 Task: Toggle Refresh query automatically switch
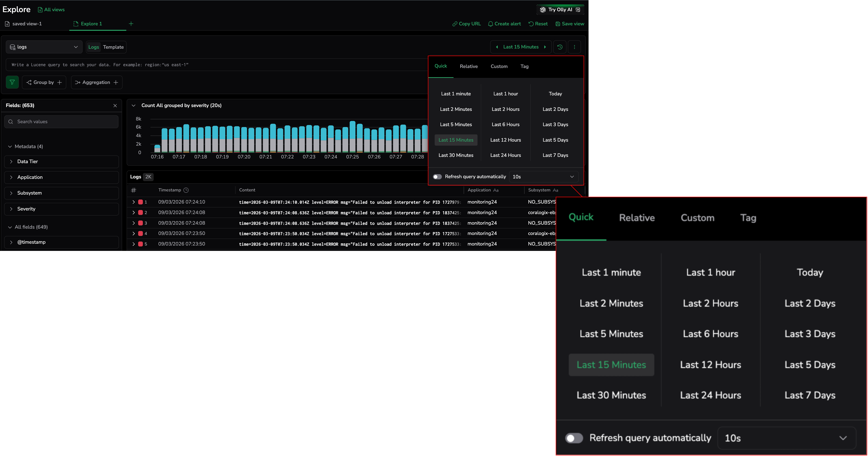click(x=437, y=177)
